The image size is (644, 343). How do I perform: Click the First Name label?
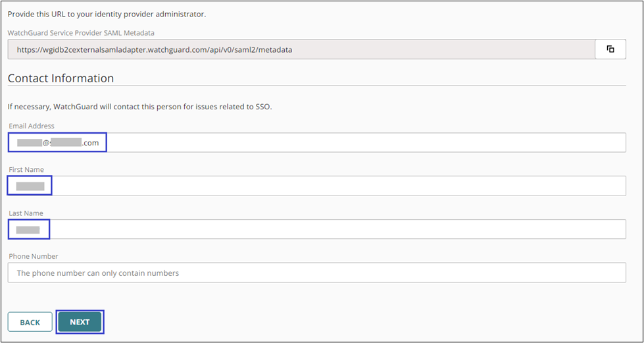tap(26, 169)
